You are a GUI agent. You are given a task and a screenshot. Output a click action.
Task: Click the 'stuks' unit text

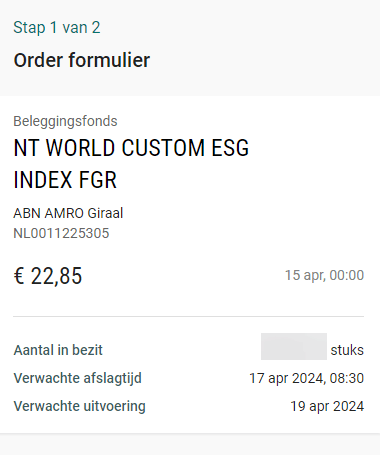coord(347,350)
